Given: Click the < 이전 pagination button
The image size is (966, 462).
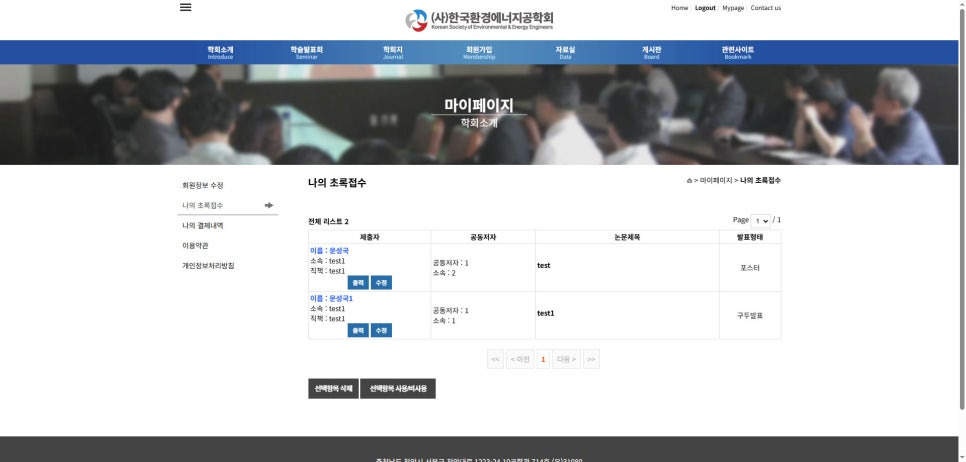Looking at the screenshot, I should tap(520, 359).
